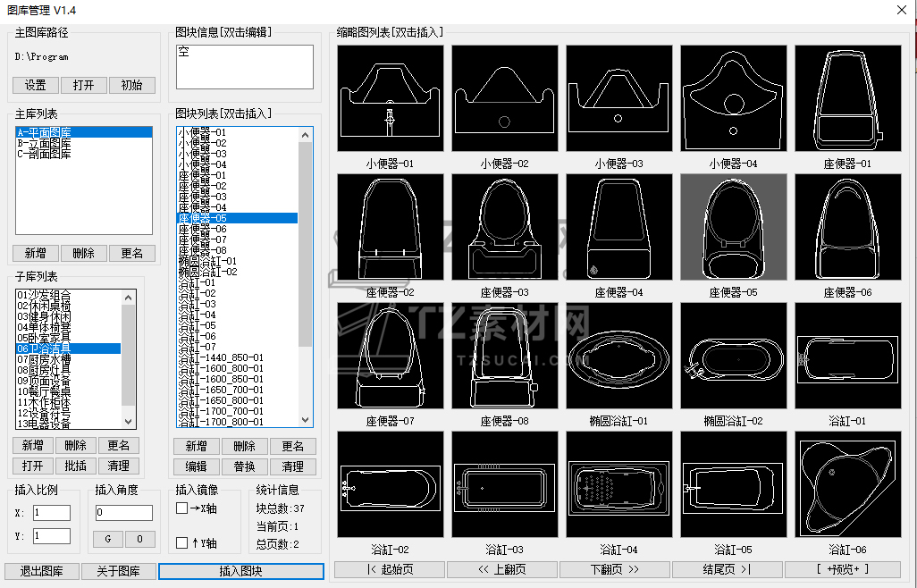917x588 pixels.
Task: Select the highlighted 座便器-05 thumbnail
Action: click(734, 227)
